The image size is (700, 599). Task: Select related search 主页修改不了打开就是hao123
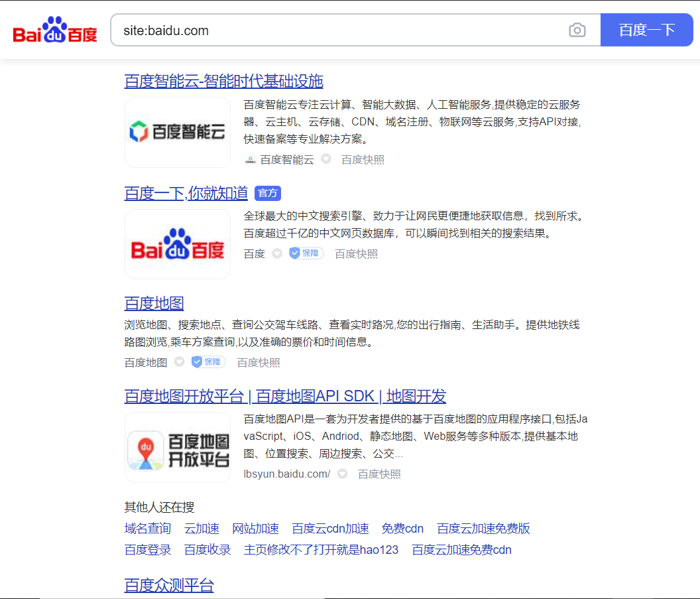pos(321,549)
